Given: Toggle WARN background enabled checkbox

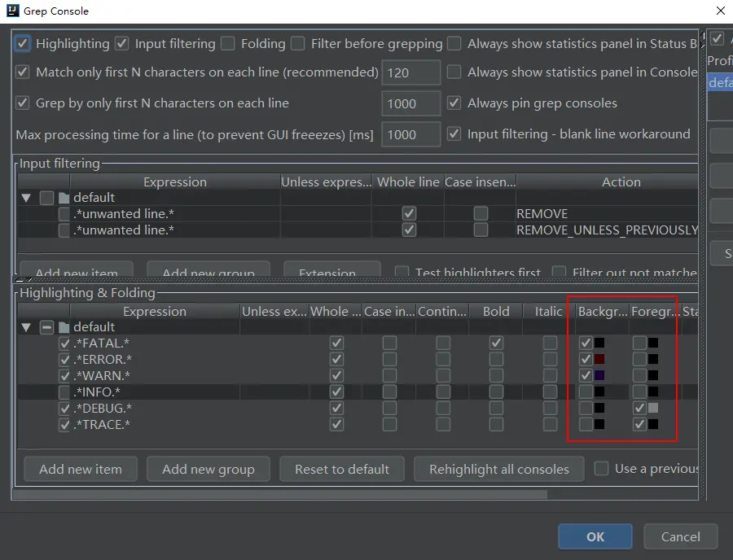Looking at the screenshot, I should pos(586,375).
